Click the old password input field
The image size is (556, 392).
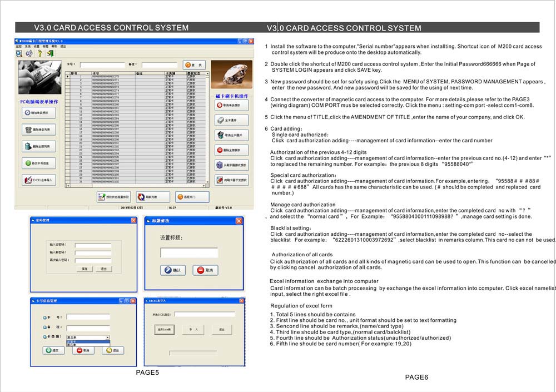[93, 245]
